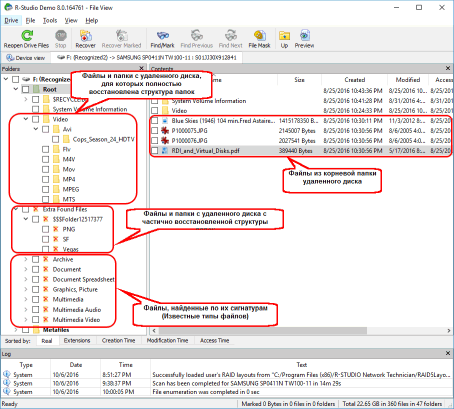The width and height of the screenshot is (454, 409).
Task: Go Up one folder level
Action: click(x=284, y=36)
